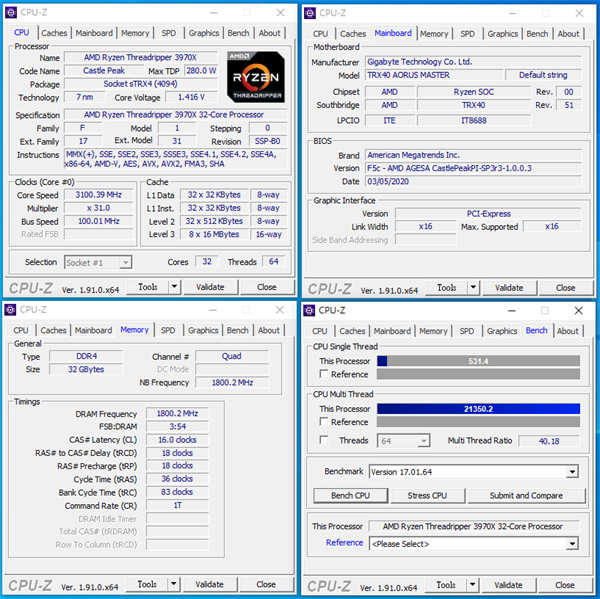Click CPU-Z app icon in Bench window title bar
The image size is (600, 599).
click(x=309, y=310)
